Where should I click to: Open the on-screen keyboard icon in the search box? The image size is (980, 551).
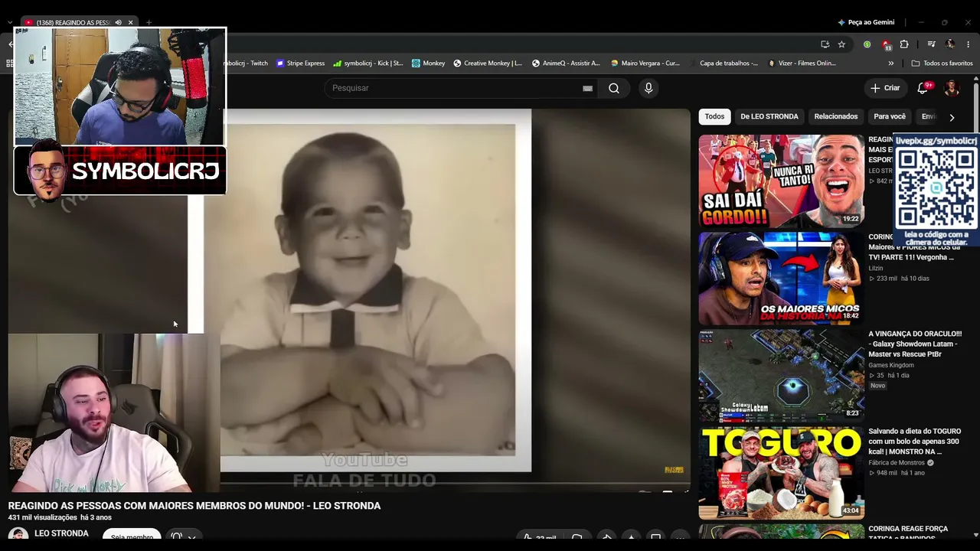[587, 88]
